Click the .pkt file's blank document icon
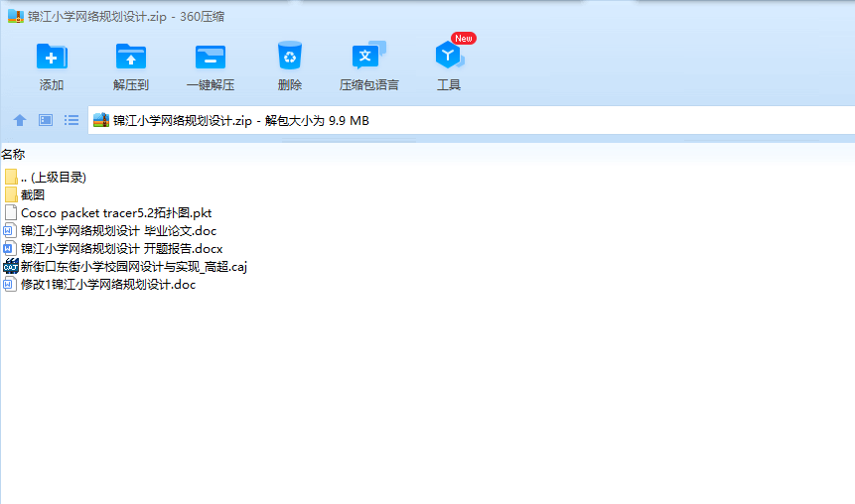The width and height of the screenshot is (855, 504). pos(10,212)
